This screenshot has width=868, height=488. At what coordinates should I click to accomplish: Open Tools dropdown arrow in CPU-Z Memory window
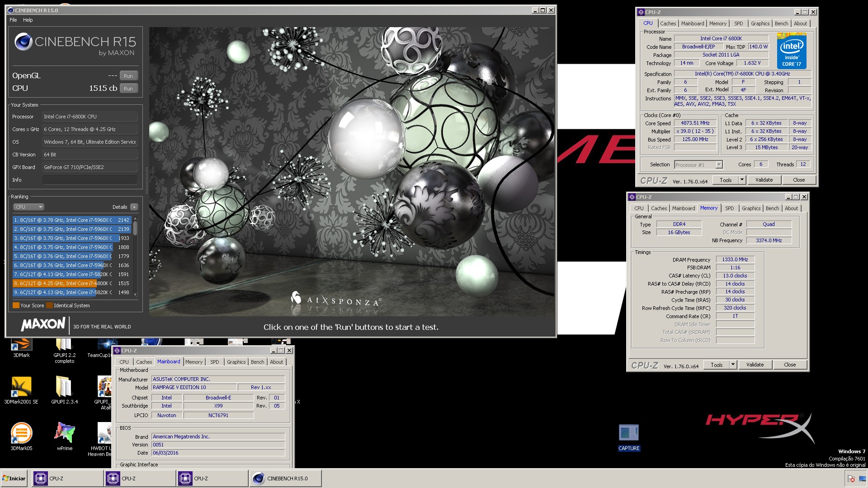733,365
